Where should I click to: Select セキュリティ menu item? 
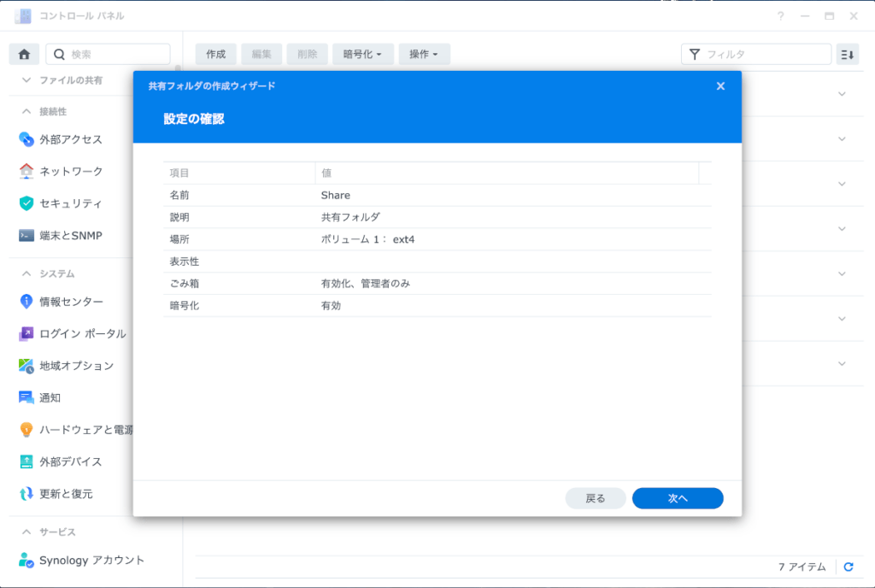[71, 203]
